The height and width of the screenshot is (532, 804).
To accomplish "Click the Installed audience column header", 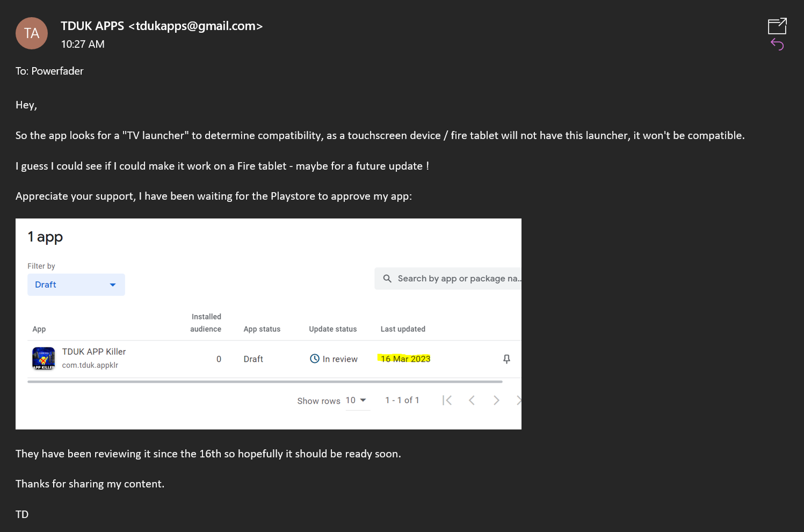I will (x=206, y=323).
